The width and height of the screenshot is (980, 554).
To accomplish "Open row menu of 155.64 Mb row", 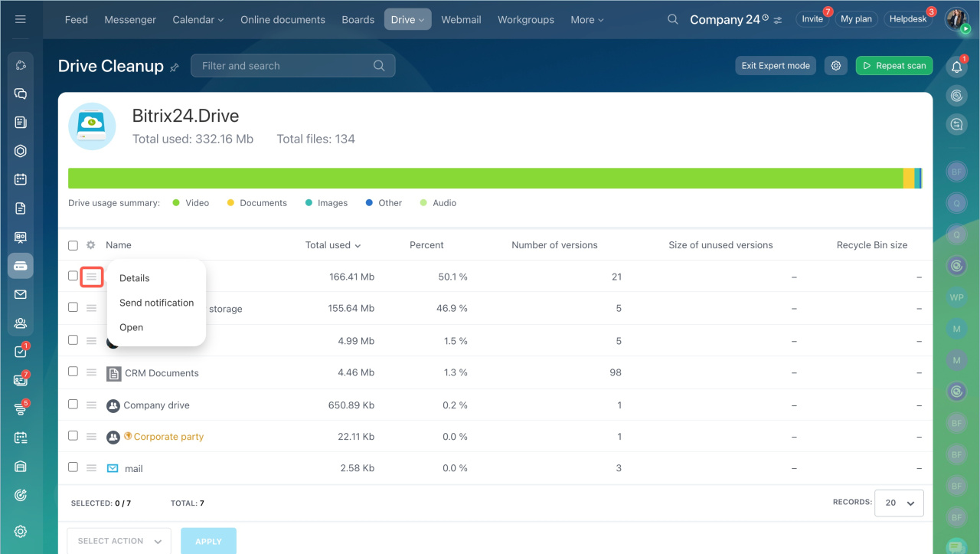I will point(91,308).
